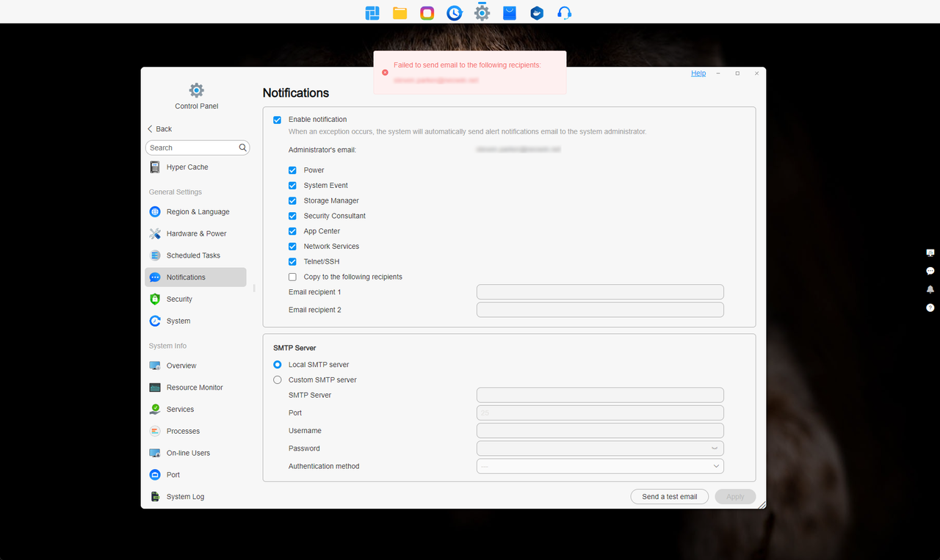Open System Log in the sidebar
Viewport: 940px width, 560px height.
pos(184,496)
